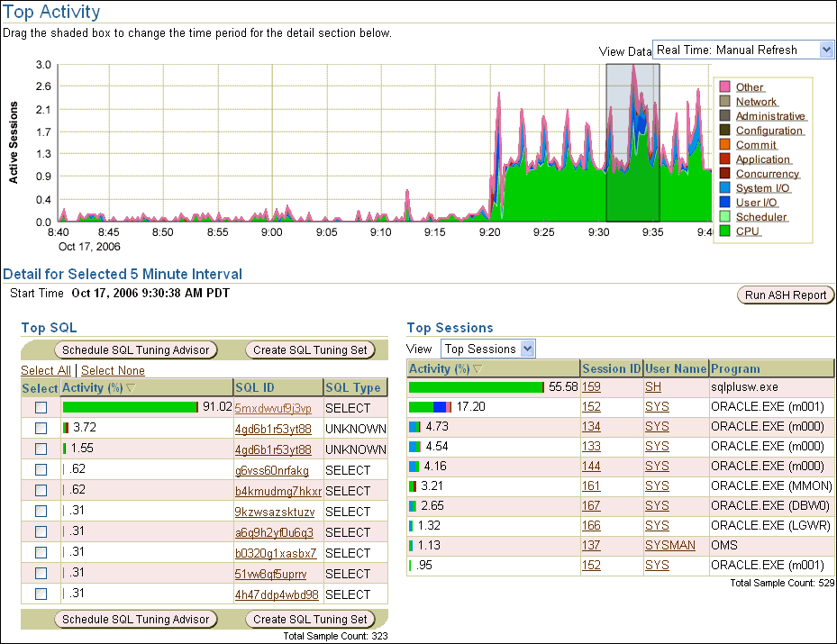The height and width of the screenshot is (644, 837).
Task: Click the Session ID column header
Action: (611, 368)
